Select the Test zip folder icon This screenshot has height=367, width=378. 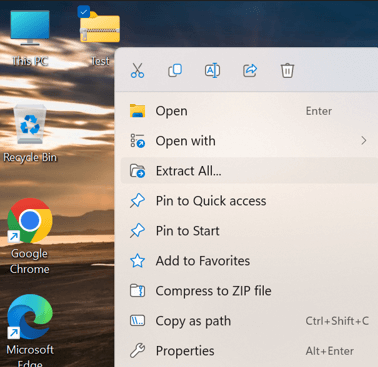click(x=100, y=27)
